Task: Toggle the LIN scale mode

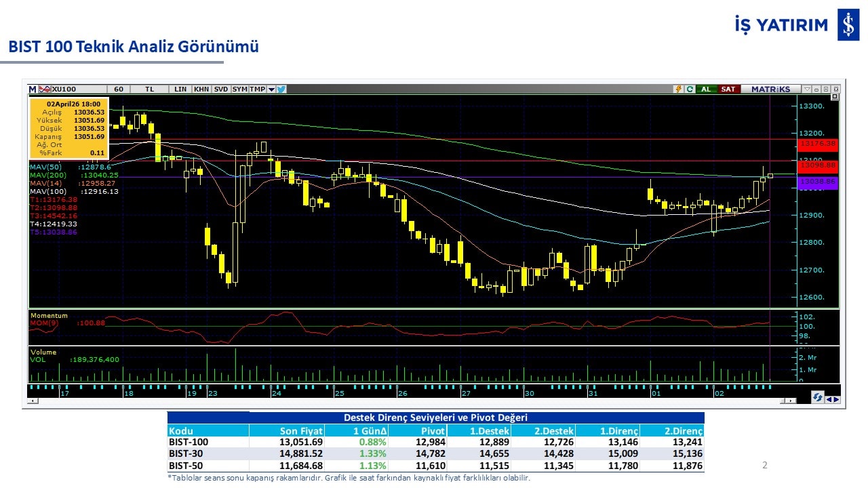Action: (180, 89)
